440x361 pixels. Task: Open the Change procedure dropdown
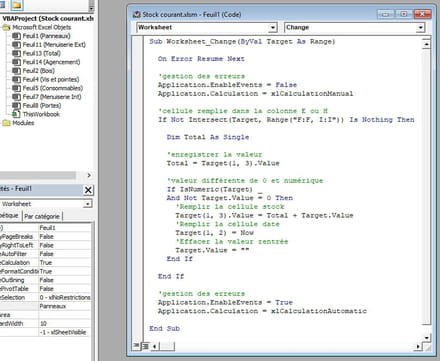pos(421,28)
